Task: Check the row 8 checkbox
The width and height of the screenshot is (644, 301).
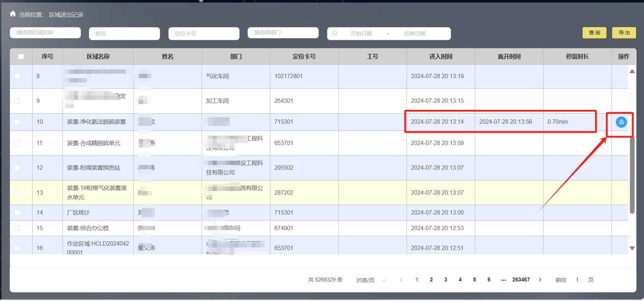Action: 17,76
